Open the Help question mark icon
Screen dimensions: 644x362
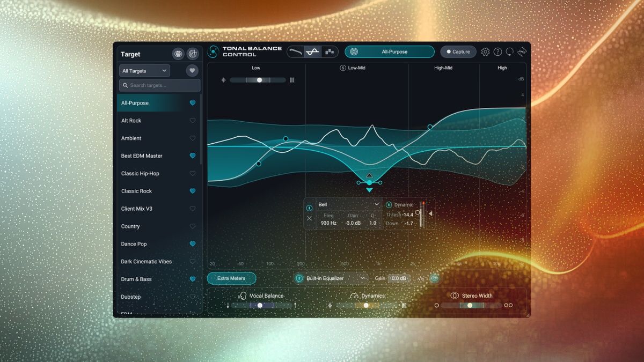pos(497,51)
